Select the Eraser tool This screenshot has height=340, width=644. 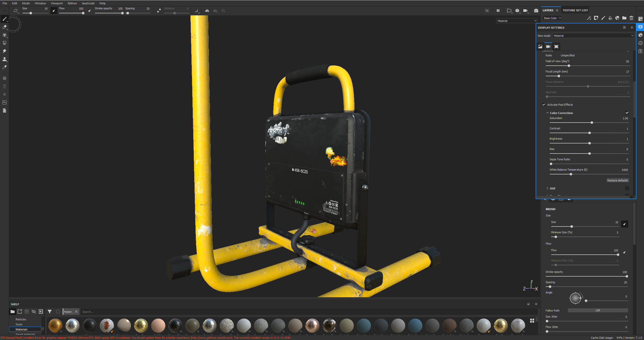tap(4, 27)
